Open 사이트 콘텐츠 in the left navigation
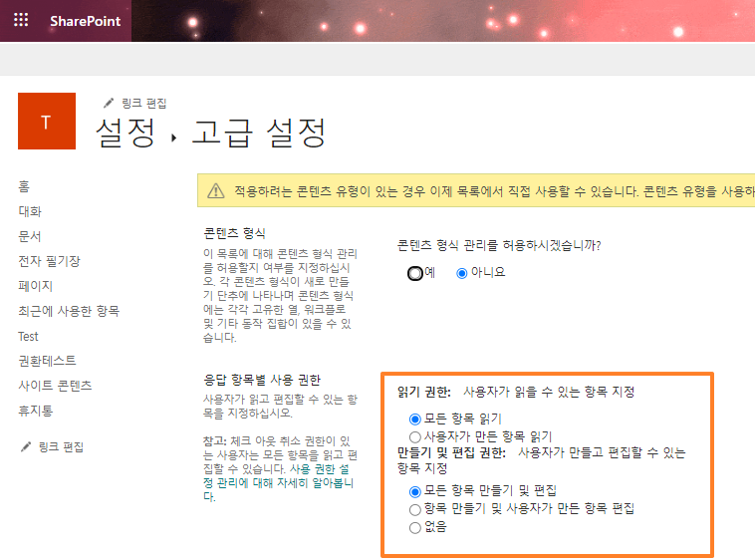Screen dimensions: 755x560 [x=55, y=386]
